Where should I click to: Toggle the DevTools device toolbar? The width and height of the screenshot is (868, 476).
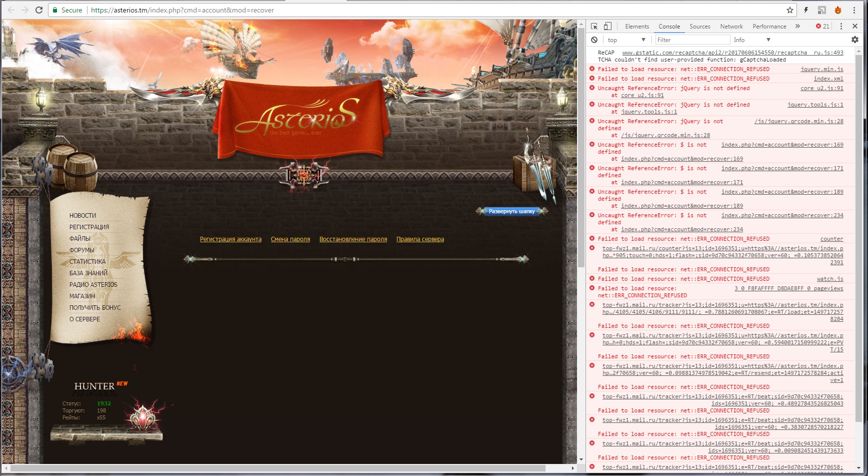[607, 26]
